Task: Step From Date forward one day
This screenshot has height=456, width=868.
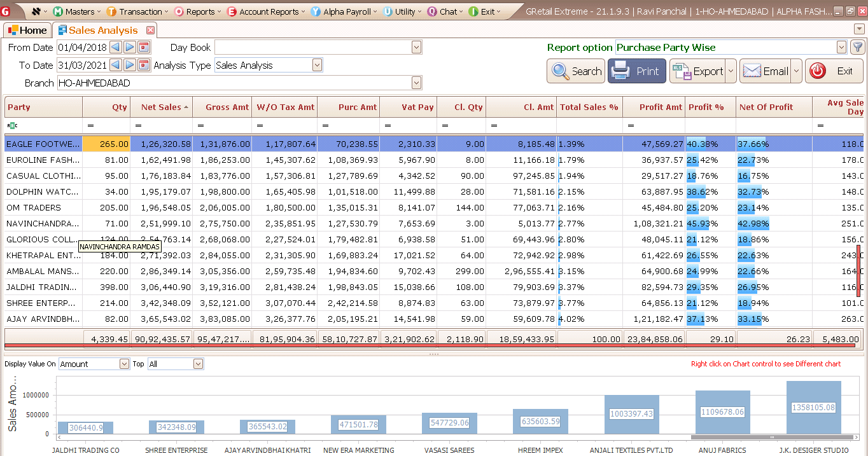Action: (129, 47)
